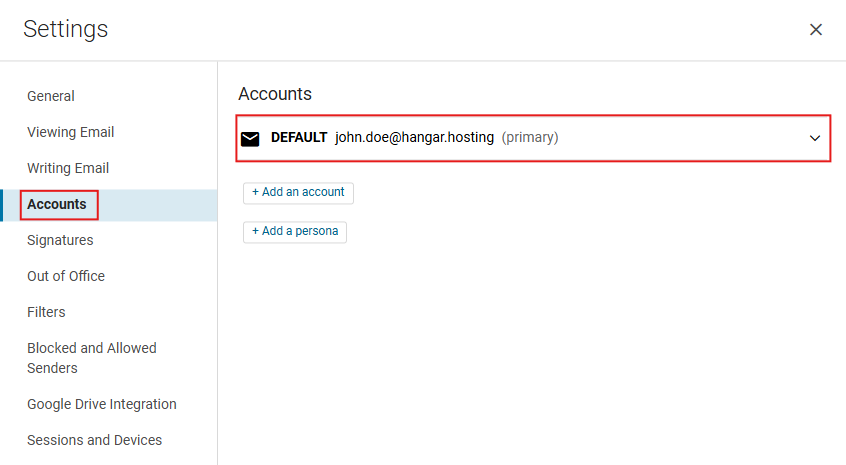Screen dimensions: 846x465
Task: Go to Viewing Email settings
Action: click(71, 132)
